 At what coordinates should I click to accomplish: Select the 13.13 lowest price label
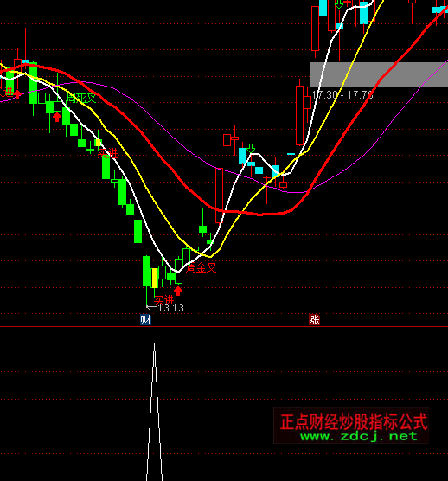(165, 307)
